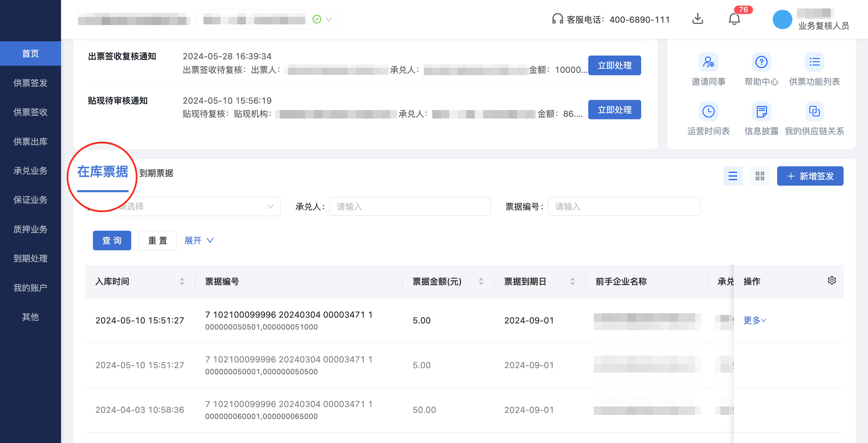Open the 更多 actions dropdown on first row

click(x=754, y=320)
